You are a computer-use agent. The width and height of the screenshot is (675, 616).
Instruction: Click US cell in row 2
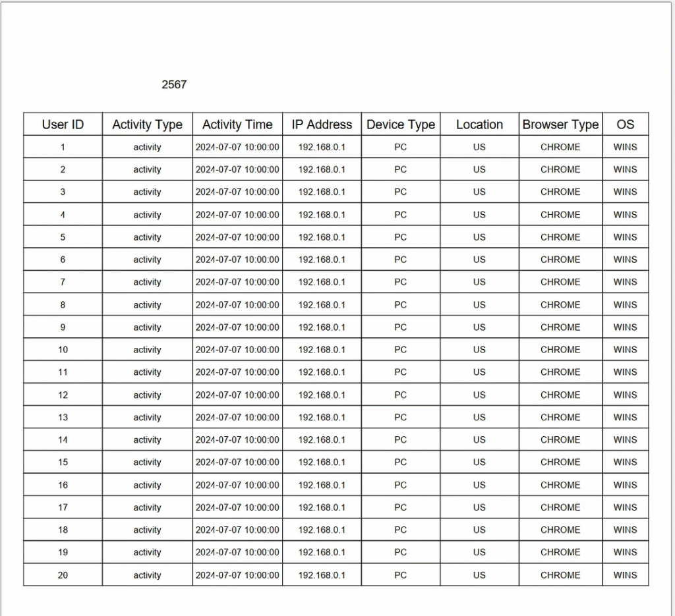tap(479, 169)
